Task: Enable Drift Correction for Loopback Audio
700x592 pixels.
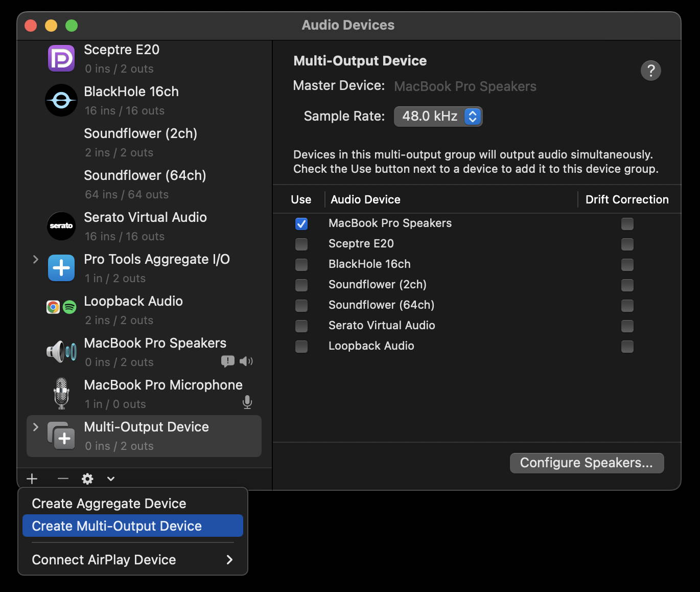Action: tap(627, 347)
